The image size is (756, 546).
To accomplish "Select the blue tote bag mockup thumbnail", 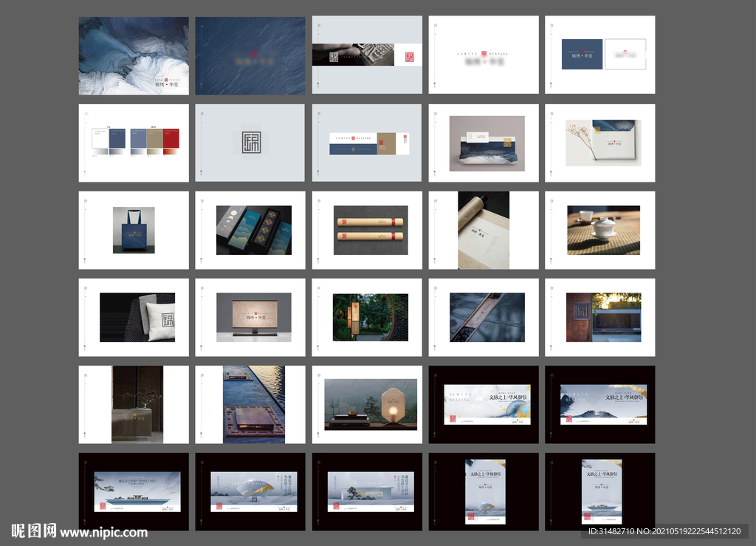I will pyautogui.click(x=134, y=230).
